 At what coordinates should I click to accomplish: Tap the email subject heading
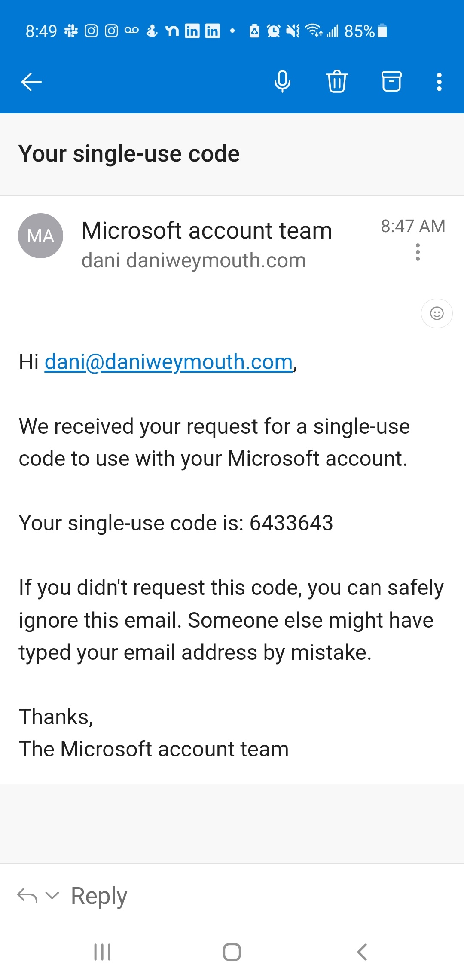(x=129, y=154)
